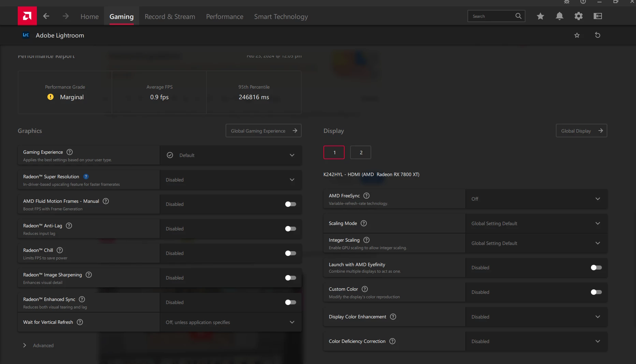Image resolution: width=636 pixels, height=364 pixels.
Task: Select display 1 button
Action: click(x=334, y=152)
